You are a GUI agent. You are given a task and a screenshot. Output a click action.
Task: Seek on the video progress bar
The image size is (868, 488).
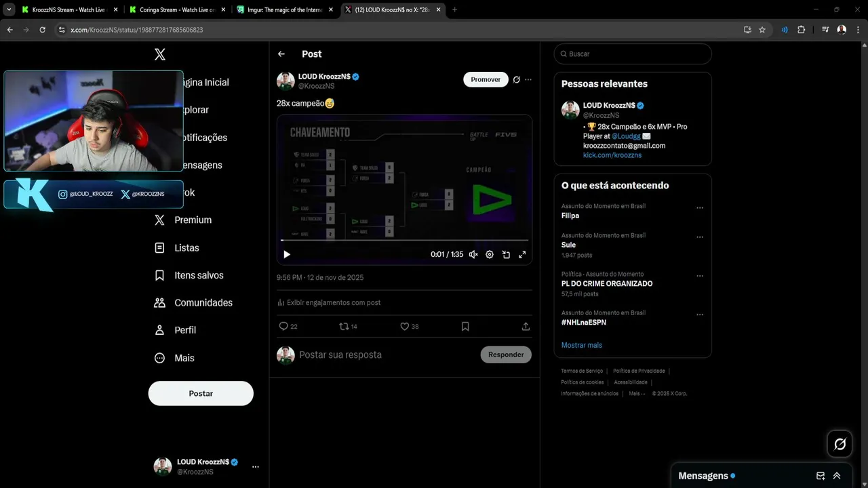[x=405, y=240]
